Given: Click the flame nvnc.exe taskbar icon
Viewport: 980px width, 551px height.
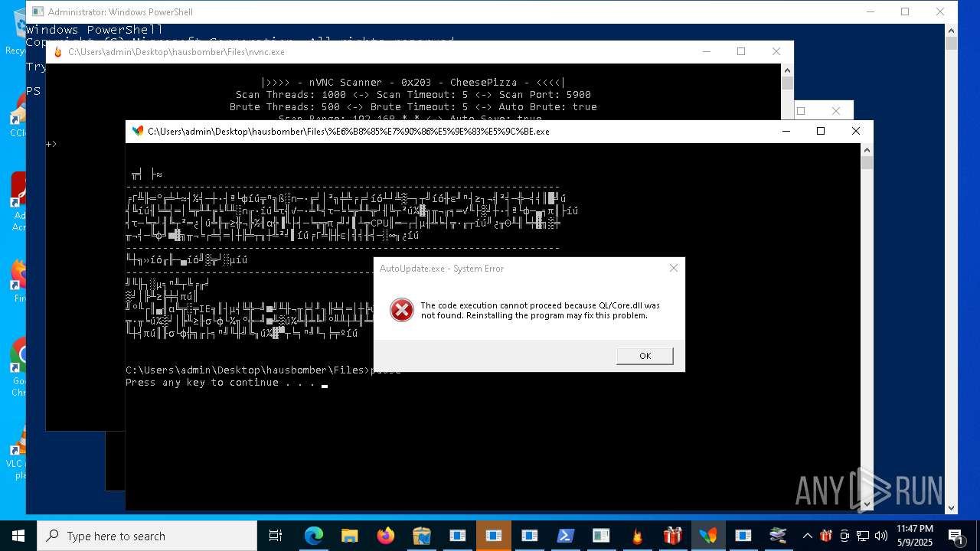Looking at the screenshot, I should (x=637, y=536).
